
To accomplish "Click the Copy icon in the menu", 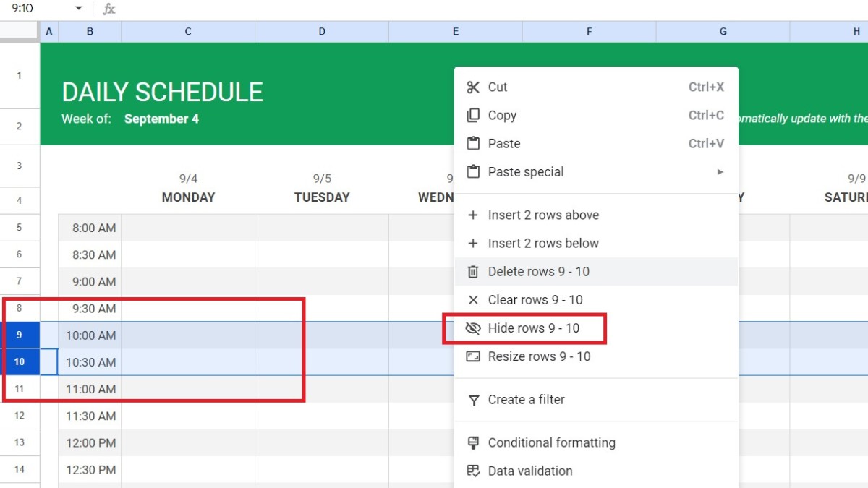I will (x=474, y=115).
